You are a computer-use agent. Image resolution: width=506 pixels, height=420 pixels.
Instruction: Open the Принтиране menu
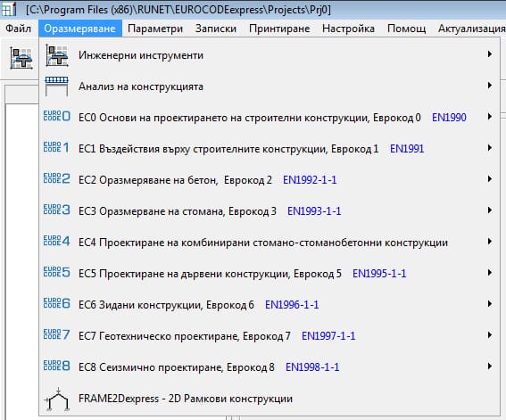[279, 29]
